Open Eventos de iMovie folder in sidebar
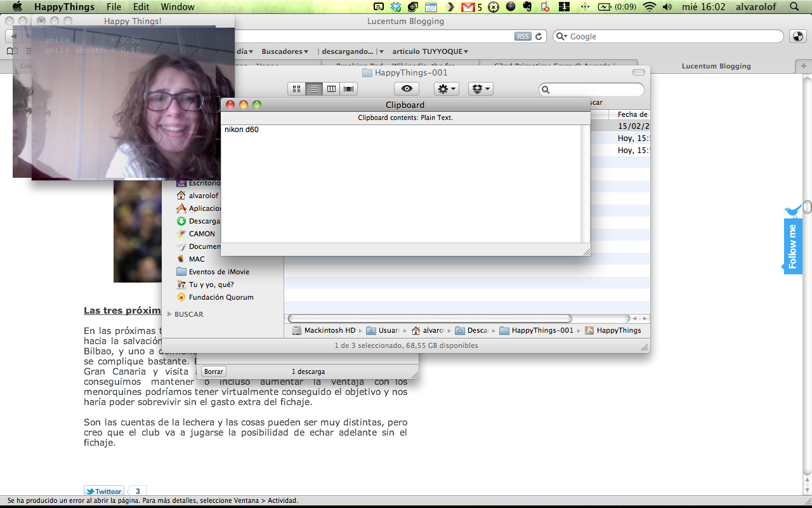The width and height of the screenshot is (812, 508). pos(219,272)
